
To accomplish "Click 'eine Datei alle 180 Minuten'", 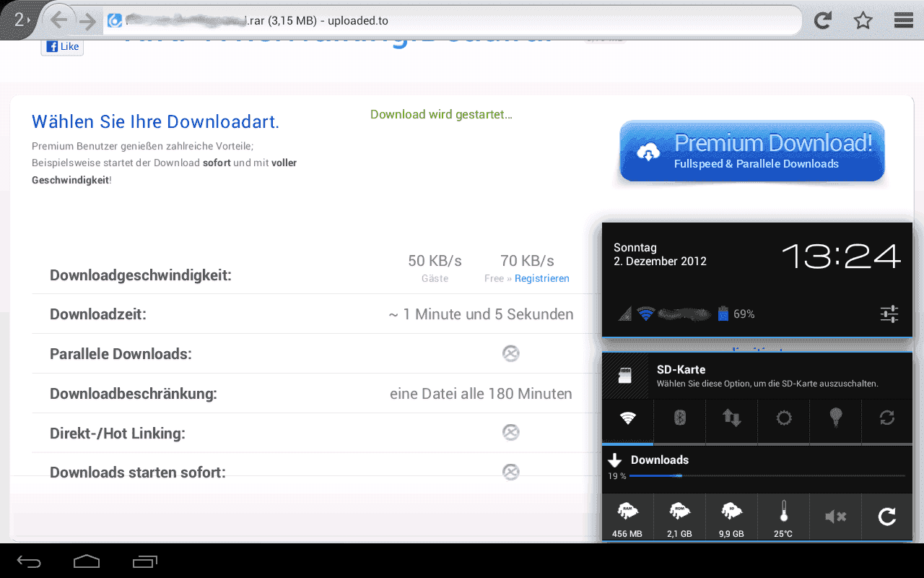I will 481,394.
